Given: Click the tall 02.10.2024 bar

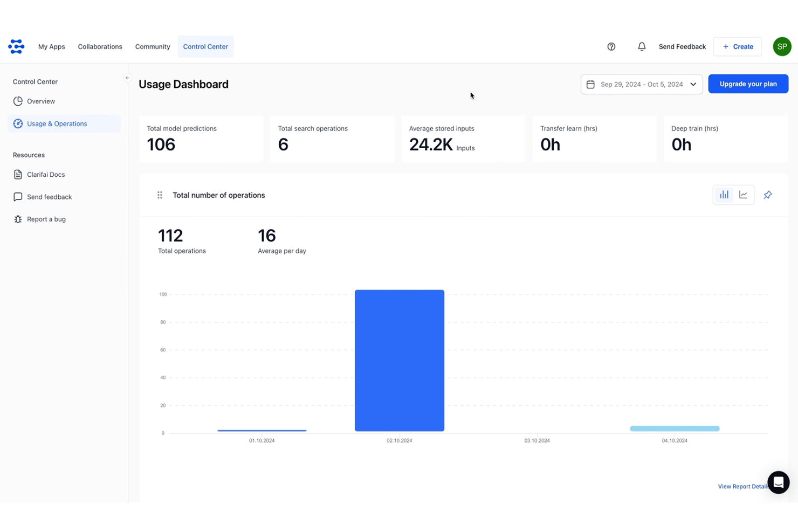Looking at the screenshot, I should click(399, 360).
